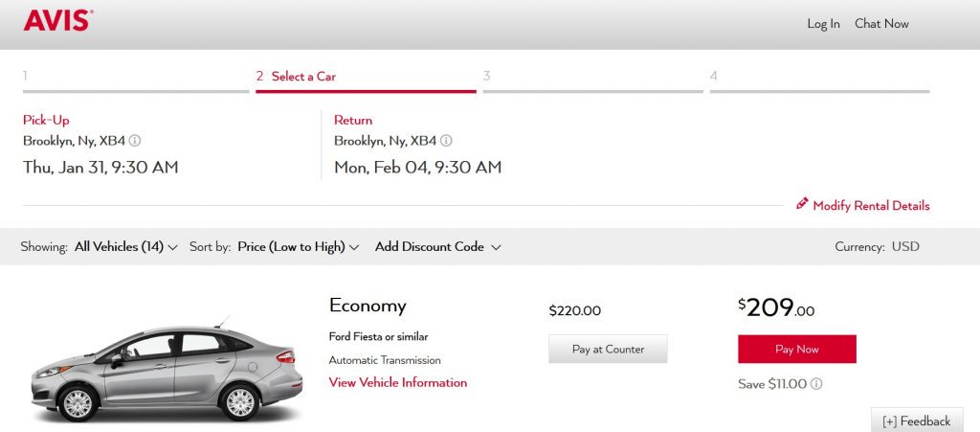Viewport: 980px width, 432px height.
Task: Click the pencil icon for Modify Rental Details
Action: [x=802, y=205]
